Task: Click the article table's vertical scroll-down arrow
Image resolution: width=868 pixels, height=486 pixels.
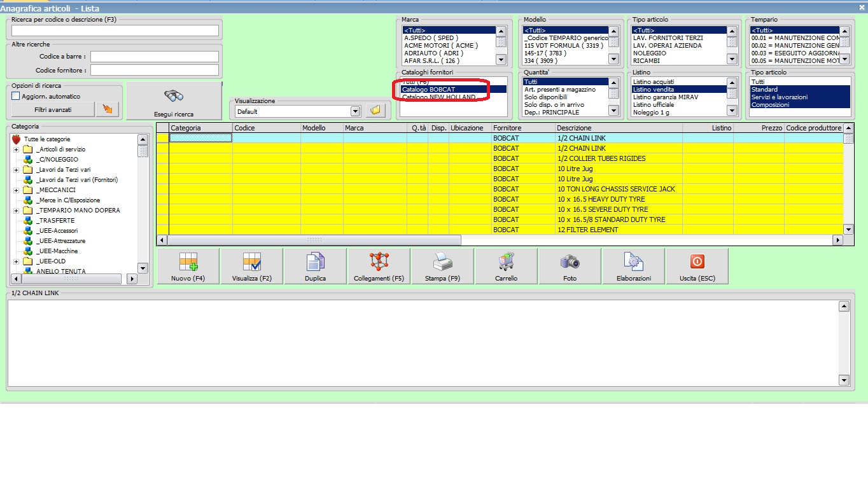Action: [x=848, y=229]
